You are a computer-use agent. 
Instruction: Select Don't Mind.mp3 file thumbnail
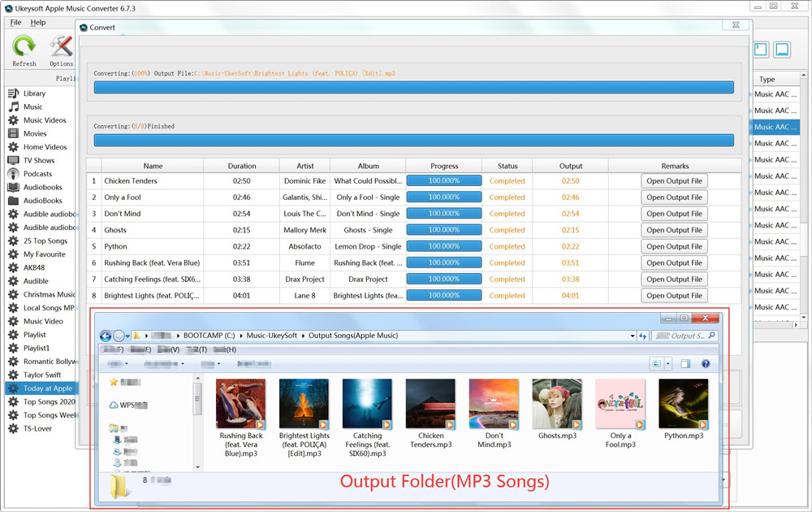pos(494,404)
